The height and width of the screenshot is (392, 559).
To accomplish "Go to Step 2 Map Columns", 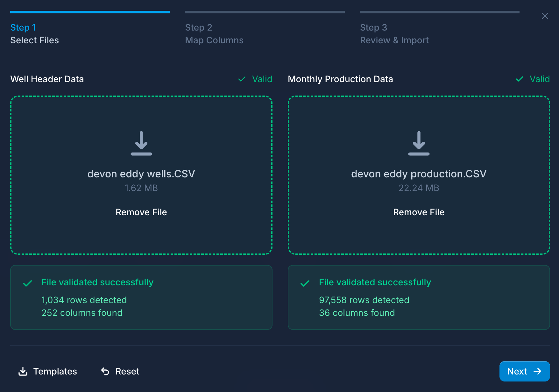I will [x=214, y=34].
